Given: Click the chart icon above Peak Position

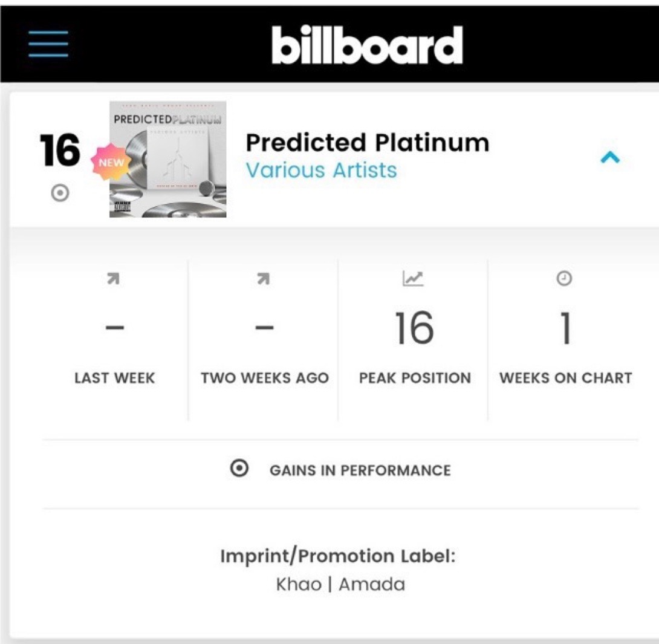Looking at the screenshot, I should [x=414, y=279].
